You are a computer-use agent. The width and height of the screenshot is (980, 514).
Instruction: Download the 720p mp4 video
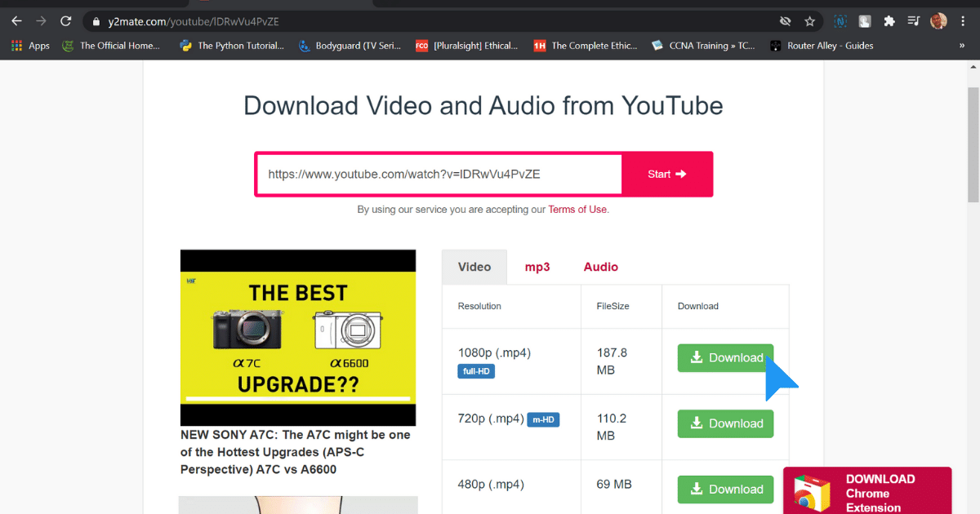[725, 423]
